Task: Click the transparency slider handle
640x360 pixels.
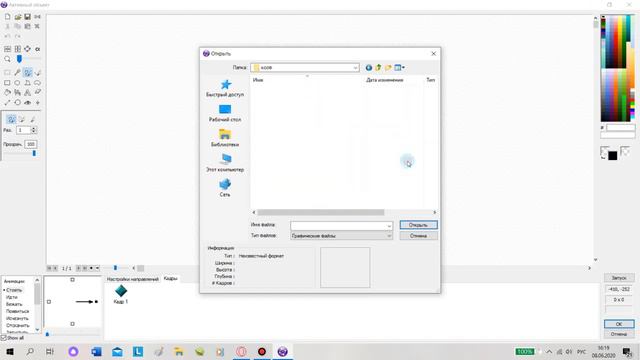Action: tap(34, 153)
